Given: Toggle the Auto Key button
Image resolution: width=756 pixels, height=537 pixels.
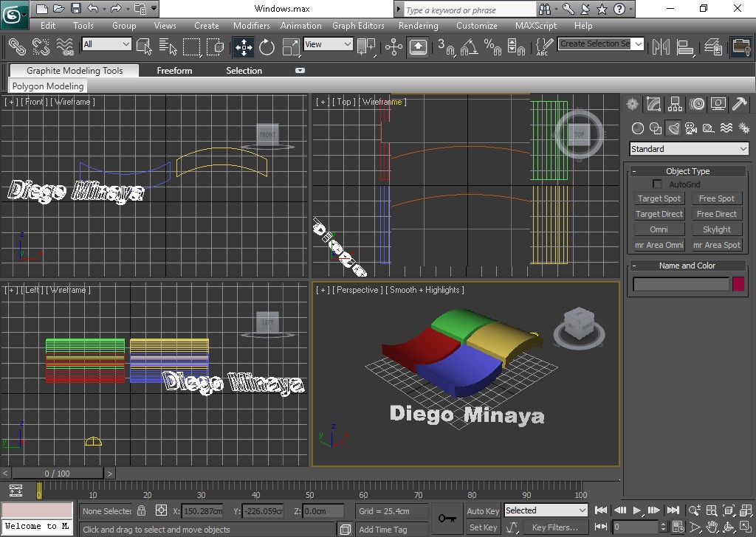Looking at the screenshot, I should tap(483, 511).
